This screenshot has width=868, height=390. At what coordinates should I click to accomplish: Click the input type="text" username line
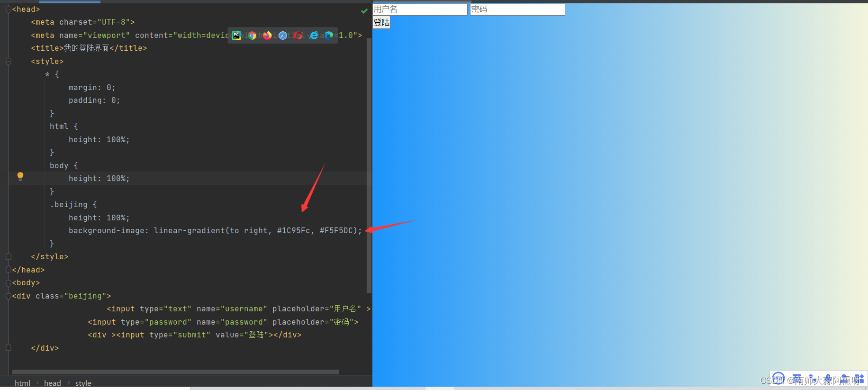point(239,309)
